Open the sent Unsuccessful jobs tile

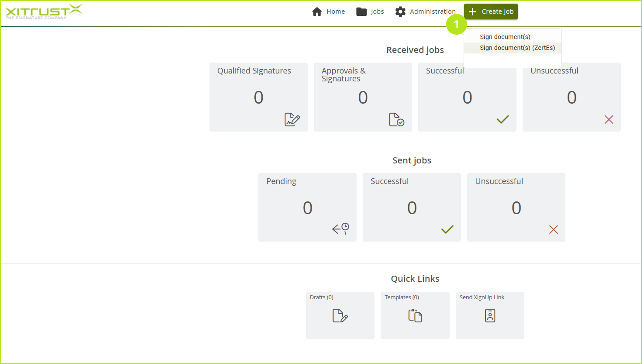tap(516, 207)
